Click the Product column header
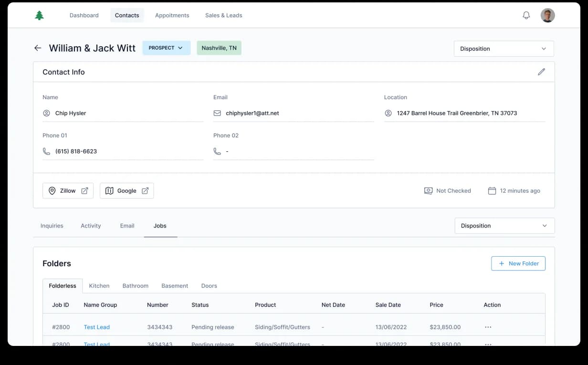 265,305
